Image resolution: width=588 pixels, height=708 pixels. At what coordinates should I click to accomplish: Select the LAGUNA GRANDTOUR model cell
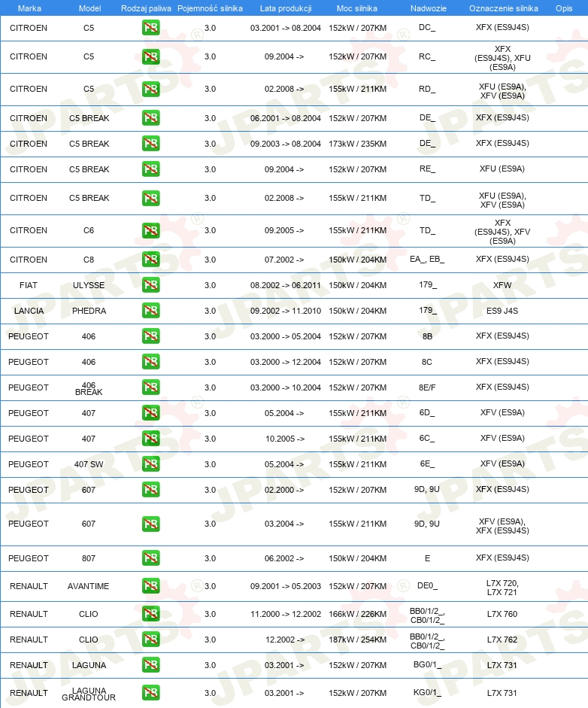click(89, 694)
